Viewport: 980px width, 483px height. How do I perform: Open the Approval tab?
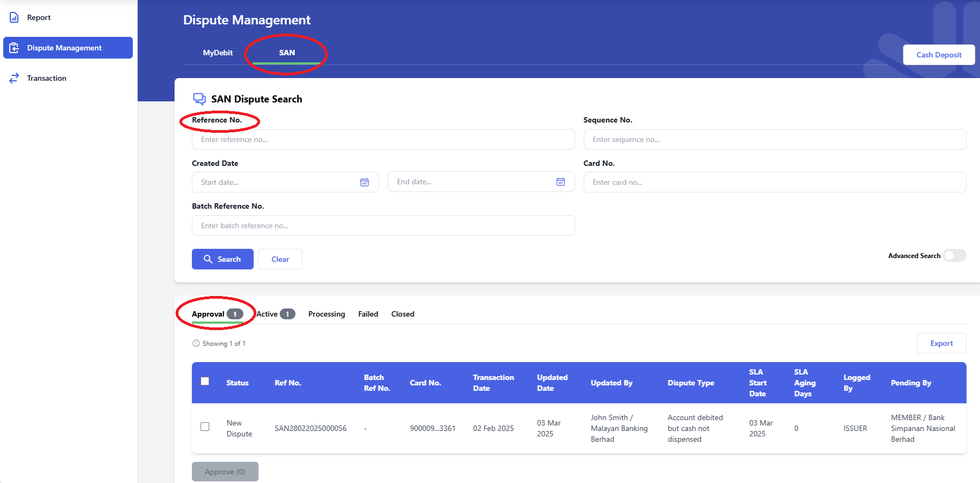[217, 314]
